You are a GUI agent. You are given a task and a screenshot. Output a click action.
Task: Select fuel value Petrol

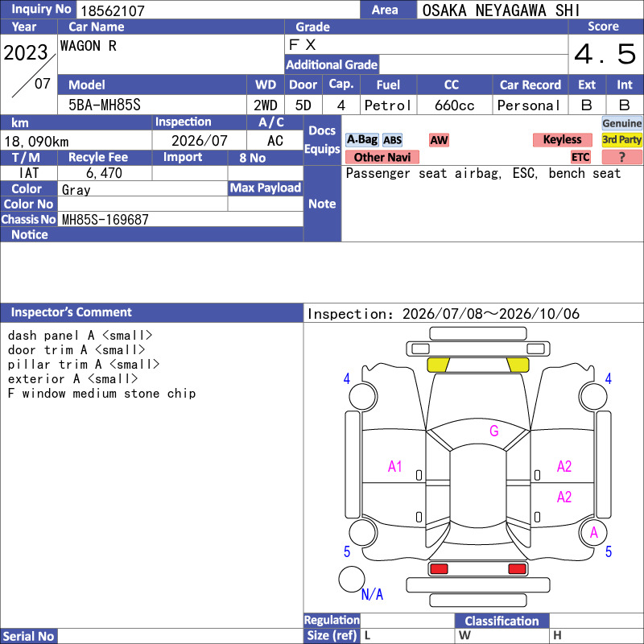coord(388,105)
